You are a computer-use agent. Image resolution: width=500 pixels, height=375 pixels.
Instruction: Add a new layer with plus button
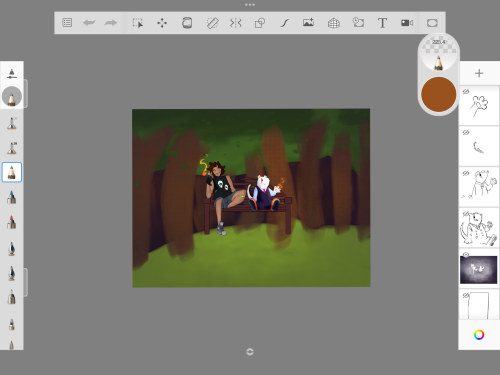click(x=479, y=73)
